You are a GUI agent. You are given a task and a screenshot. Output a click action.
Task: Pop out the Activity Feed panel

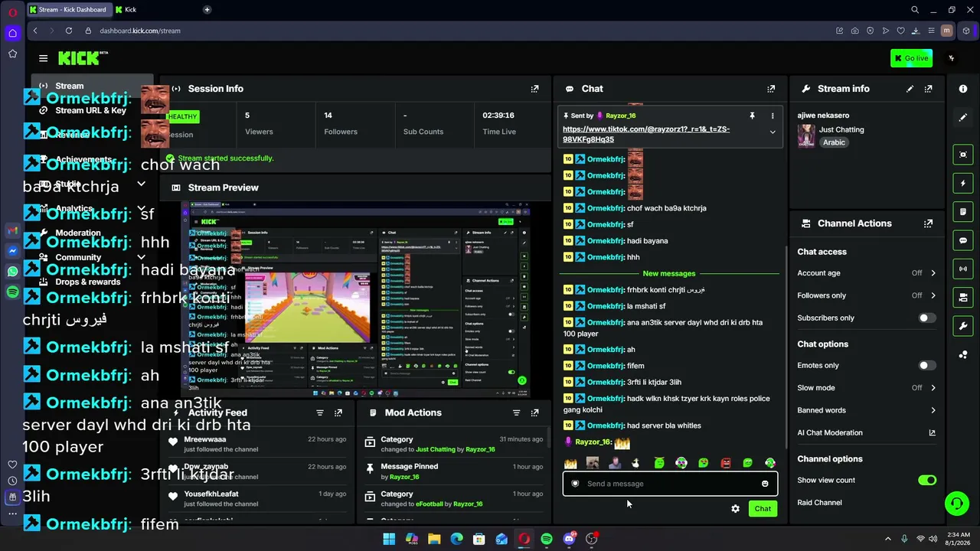pyautogui.click(x=338, y=412)
